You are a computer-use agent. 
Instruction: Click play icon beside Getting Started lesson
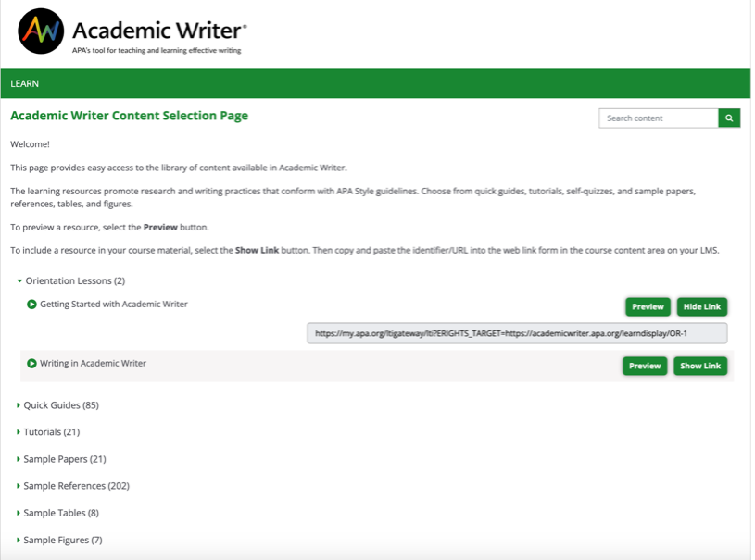pyautogui.click(x=31, y=304)
